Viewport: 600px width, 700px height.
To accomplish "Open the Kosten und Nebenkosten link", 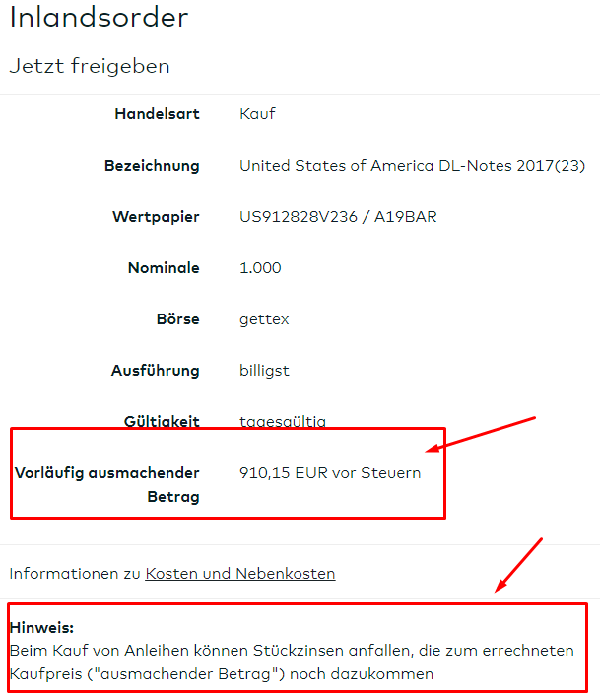I will pyautogui.click(x=240, y=573).
